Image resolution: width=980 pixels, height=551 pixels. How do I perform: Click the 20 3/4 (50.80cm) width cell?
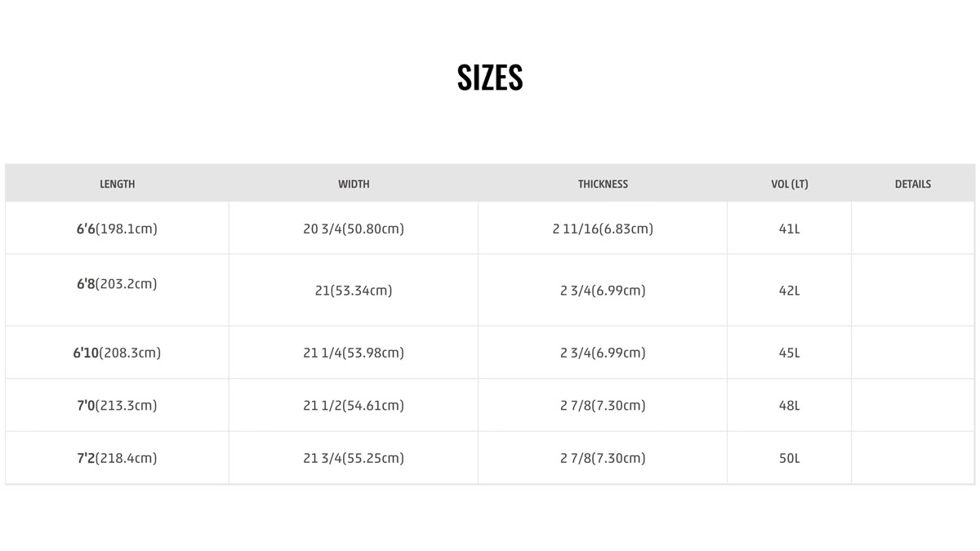354,229
